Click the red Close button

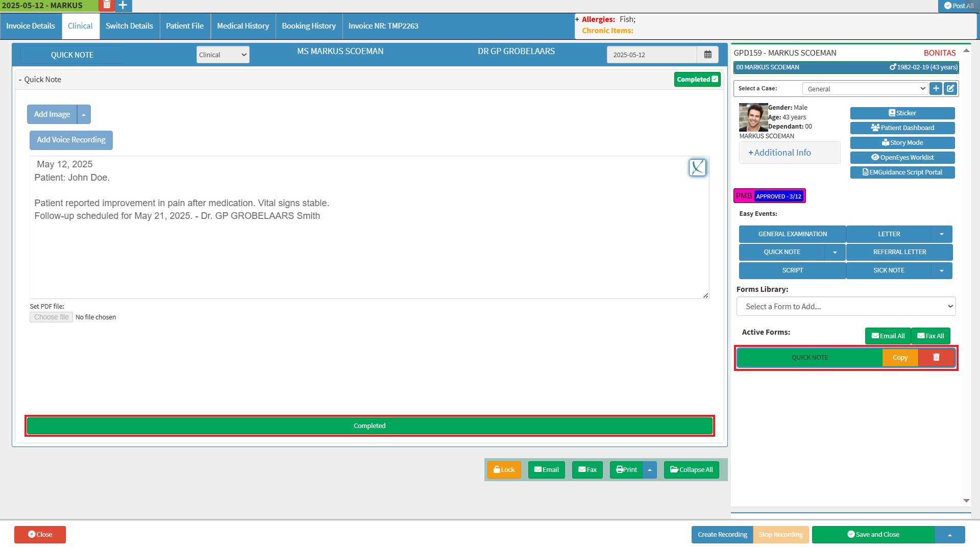coord(40,535)
